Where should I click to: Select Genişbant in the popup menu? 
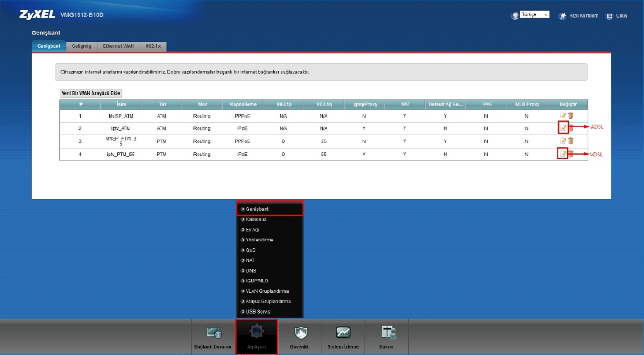click(270, 209)
